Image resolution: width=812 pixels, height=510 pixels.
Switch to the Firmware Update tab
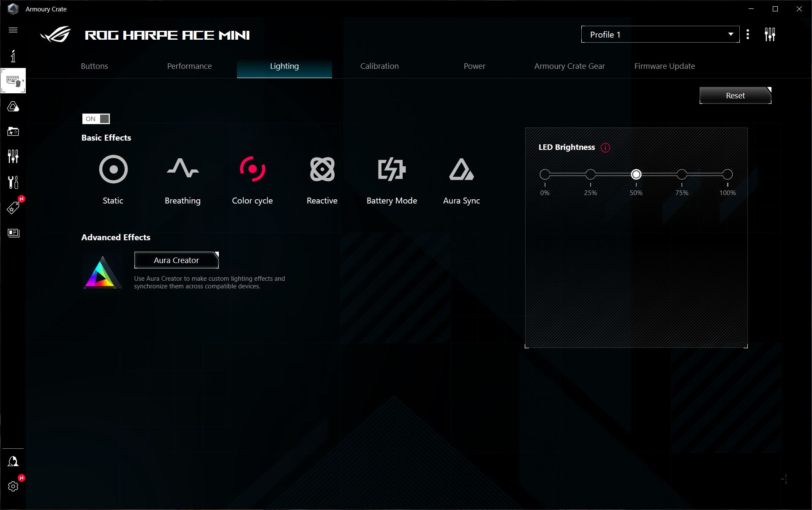point(665,66)
